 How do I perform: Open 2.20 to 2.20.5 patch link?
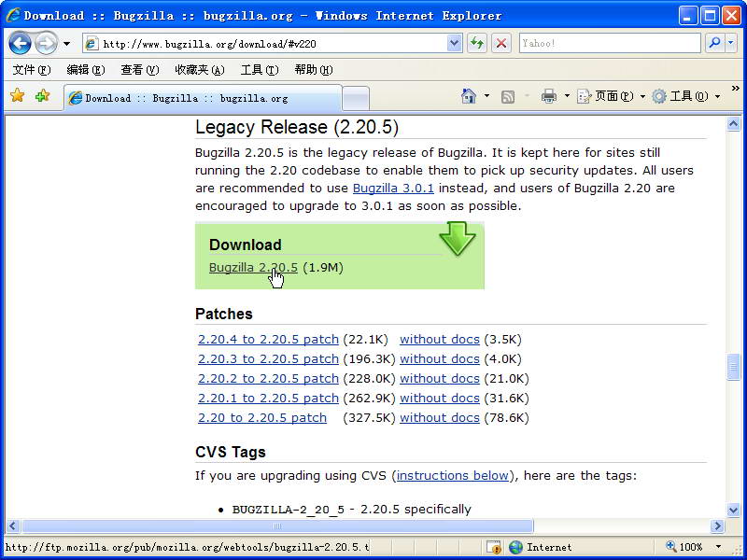coord(262,417)
